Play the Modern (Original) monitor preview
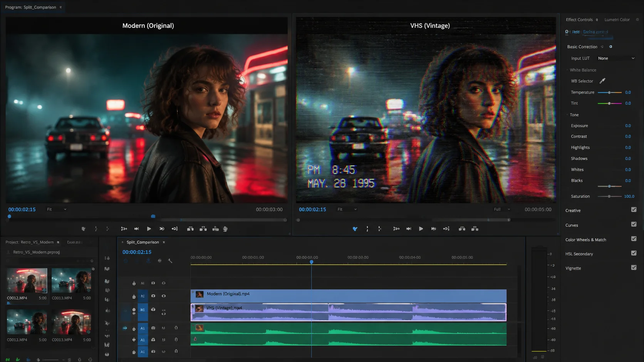 [x=149, y=229]
